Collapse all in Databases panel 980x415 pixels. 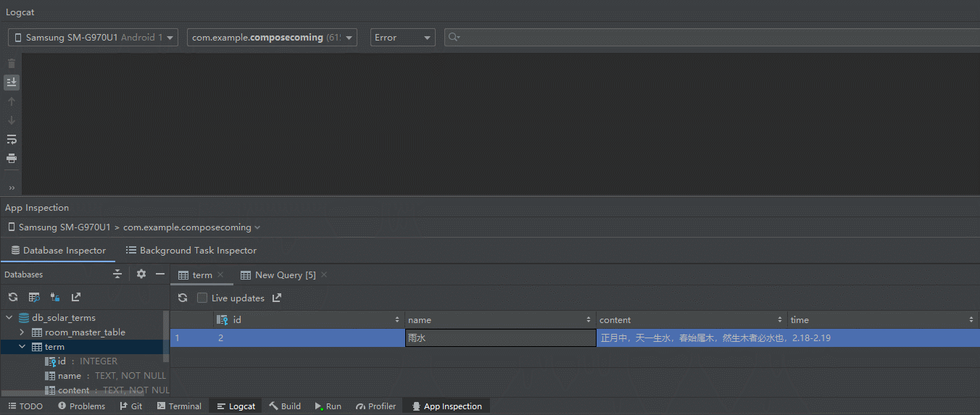click(x=117, y=274)
